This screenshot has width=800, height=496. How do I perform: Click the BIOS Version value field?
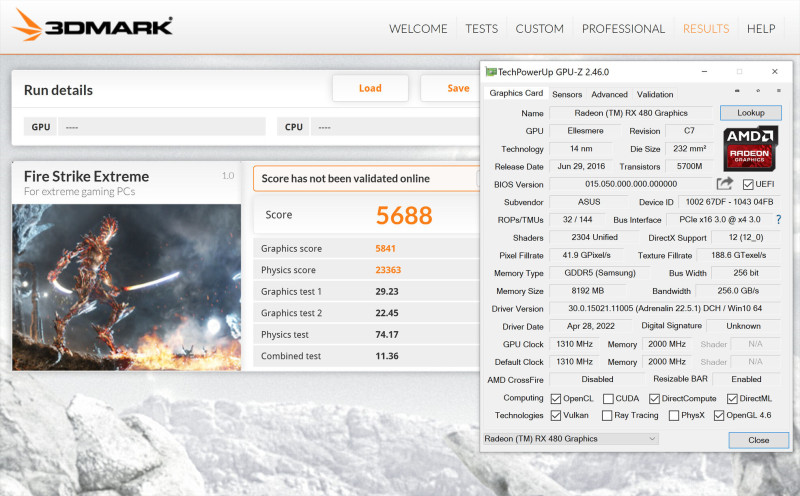pos(631,184)
